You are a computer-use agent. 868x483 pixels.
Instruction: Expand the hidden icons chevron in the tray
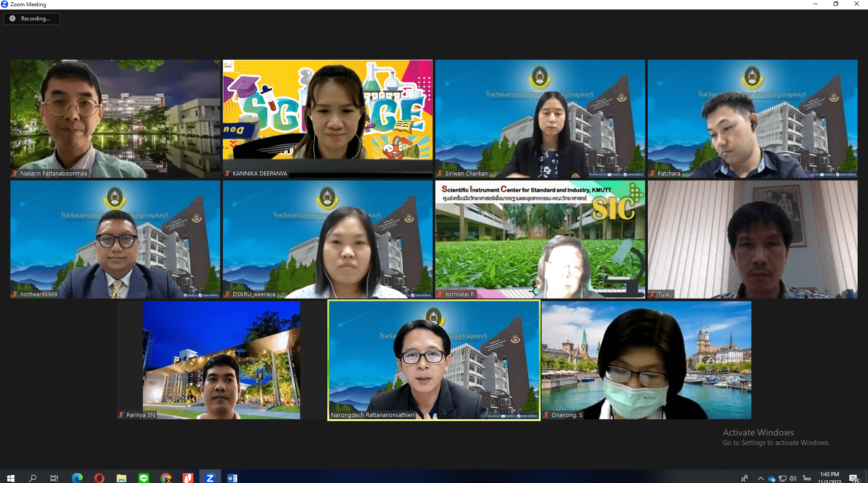coord(760,478)
